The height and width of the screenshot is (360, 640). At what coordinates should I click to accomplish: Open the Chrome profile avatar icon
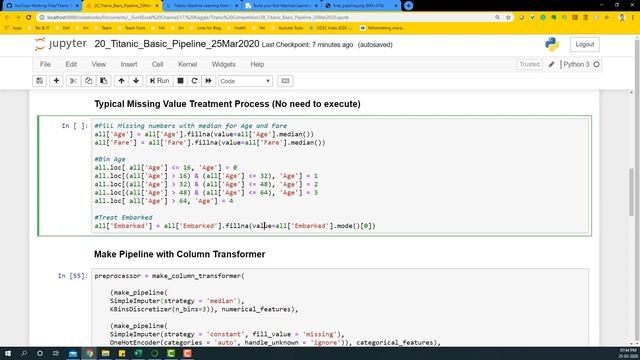pyautogui.click(x=622, y=18)
